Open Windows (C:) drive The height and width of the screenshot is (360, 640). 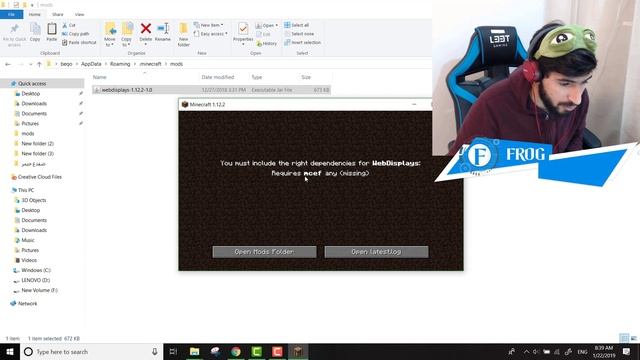click(36, 270)
